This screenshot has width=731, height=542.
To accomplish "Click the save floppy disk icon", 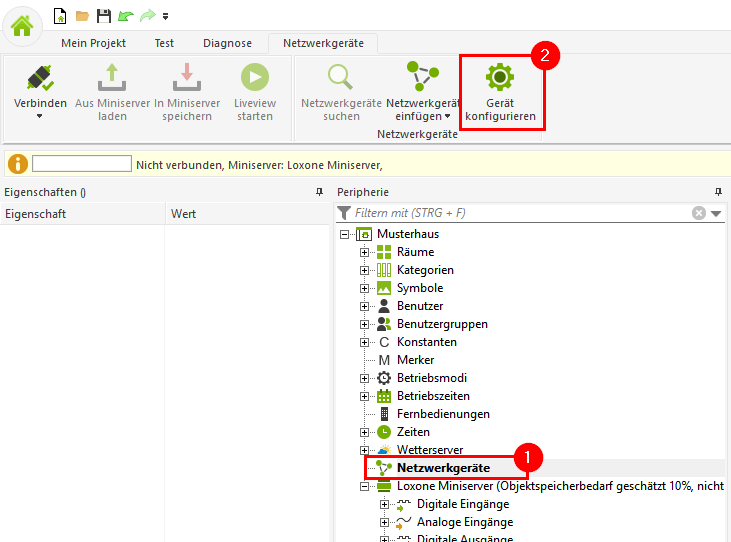I will click(102, 16).
